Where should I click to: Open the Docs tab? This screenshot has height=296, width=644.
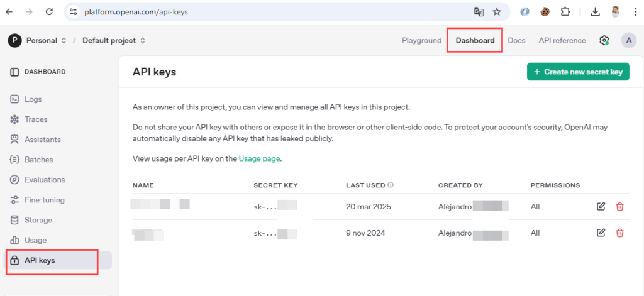[517, 41]
